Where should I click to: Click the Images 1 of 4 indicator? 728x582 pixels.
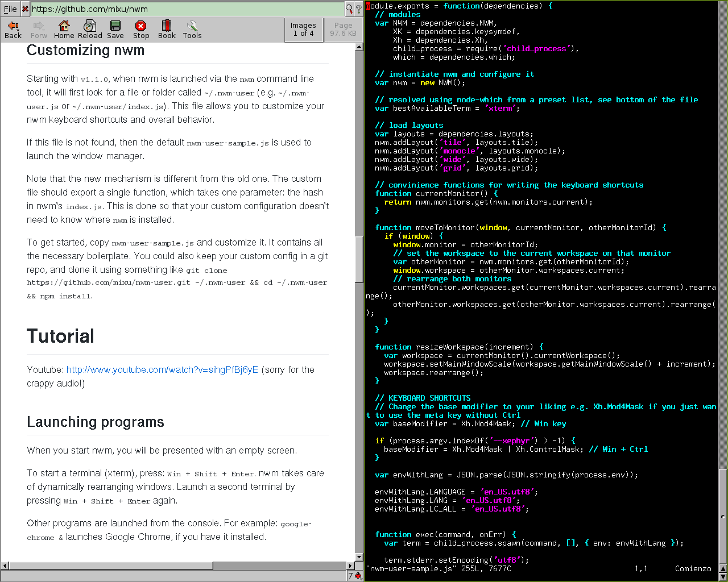click(x=303, y=30)
